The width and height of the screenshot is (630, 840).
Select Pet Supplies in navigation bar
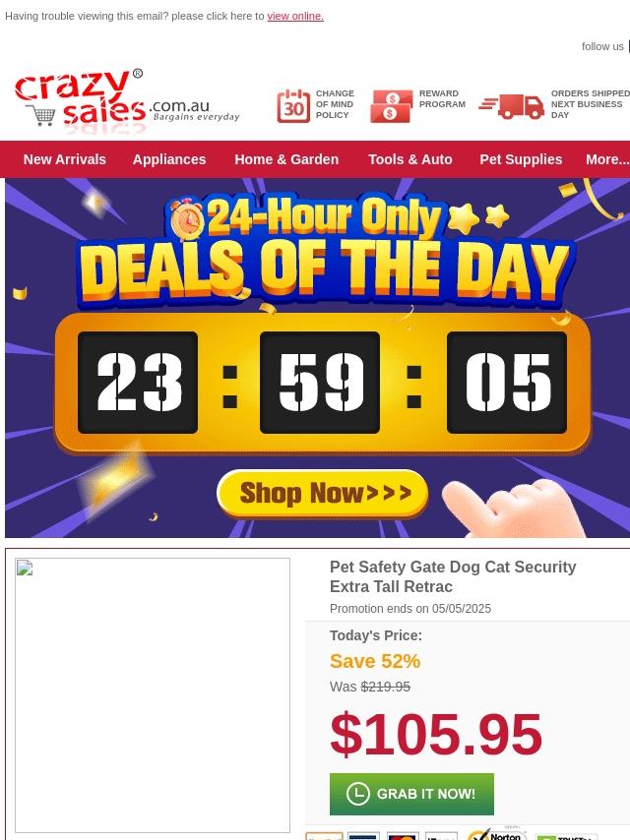[521, 159]
